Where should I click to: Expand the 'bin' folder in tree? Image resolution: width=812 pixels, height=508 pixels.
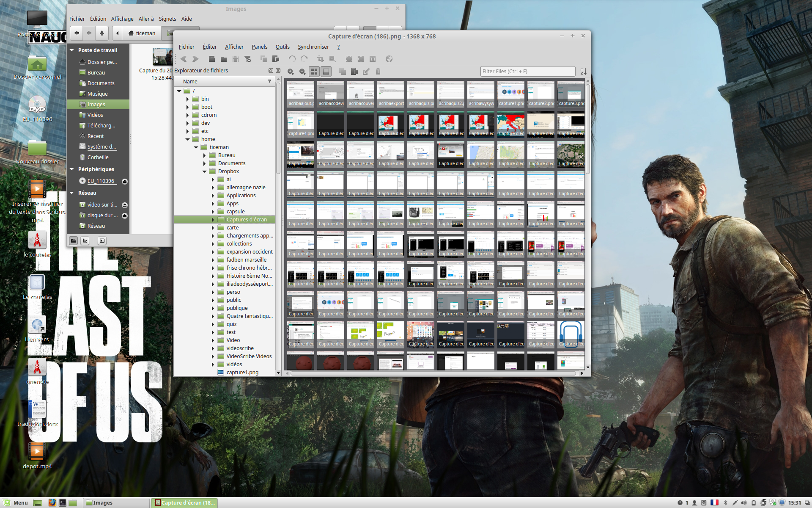[x=187, y=99]
